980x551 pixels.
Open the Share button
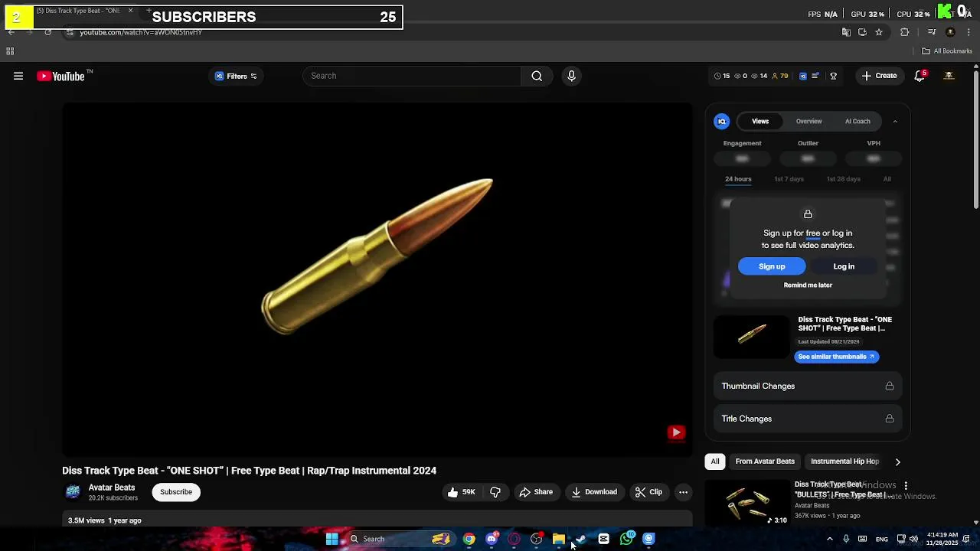tap(536, 492)
